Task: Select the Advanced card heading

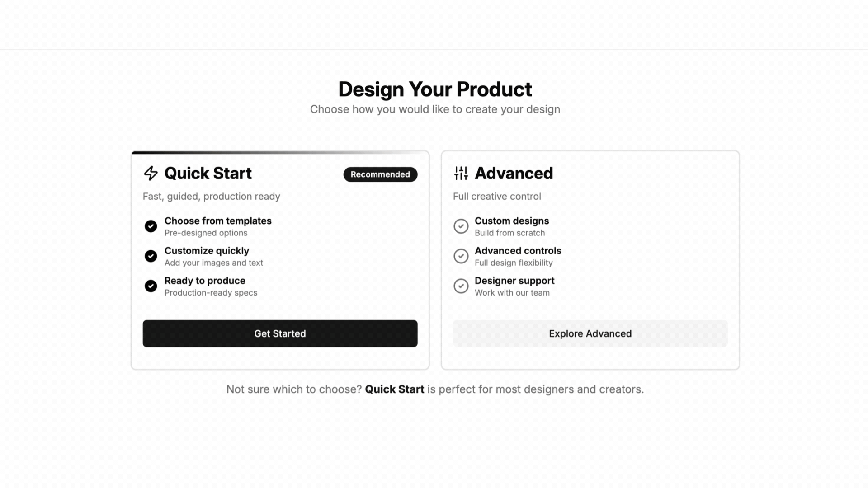Action: (514, 174)
